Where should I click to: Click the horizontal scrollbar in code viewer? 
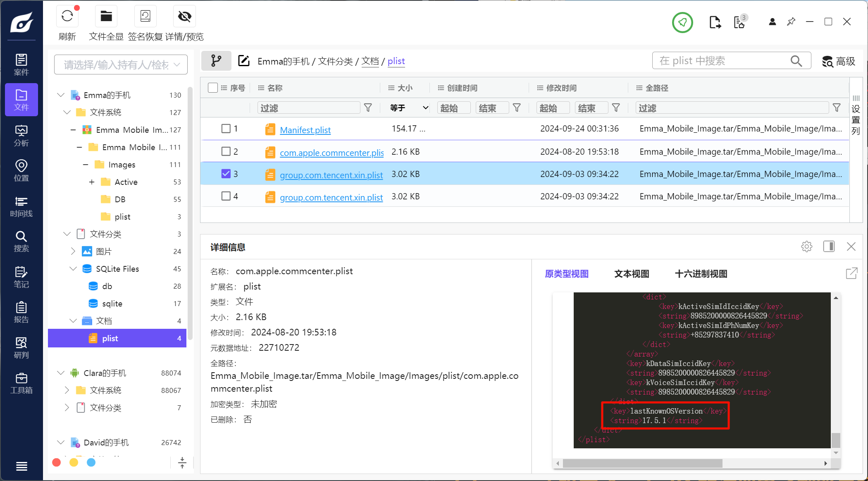tap(642, 463)
